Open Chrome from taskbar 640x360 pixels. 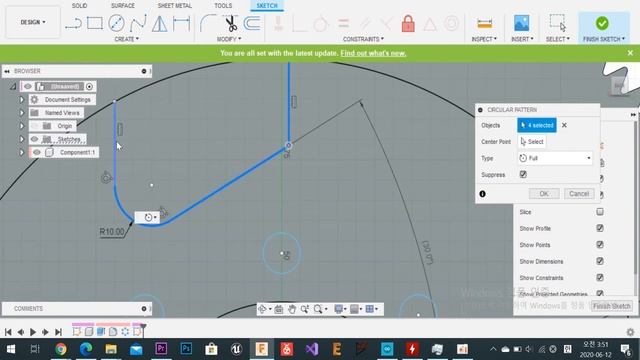[x=61, y=349]
